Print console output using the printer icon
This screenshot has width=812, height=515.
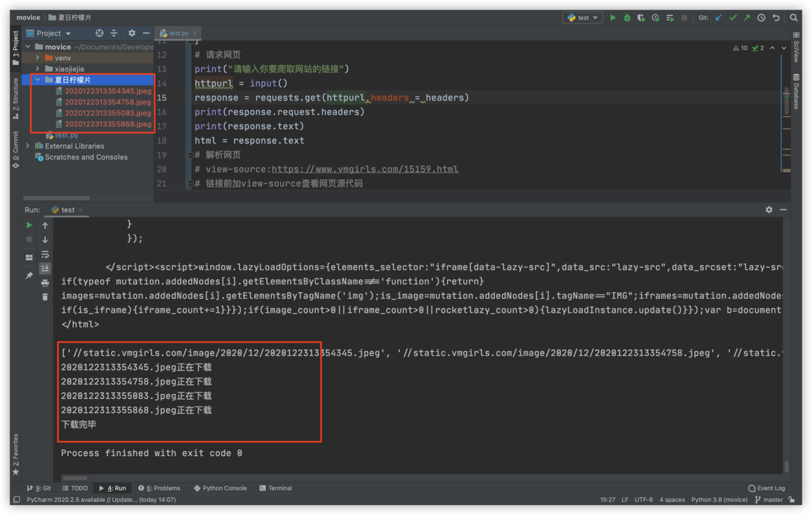point(45,283)
